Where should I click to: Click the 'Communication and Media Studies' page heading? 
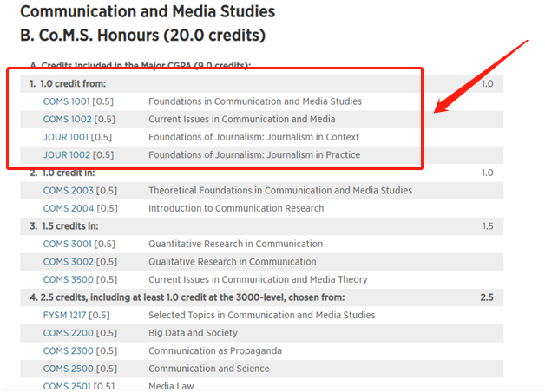(147, 12)
